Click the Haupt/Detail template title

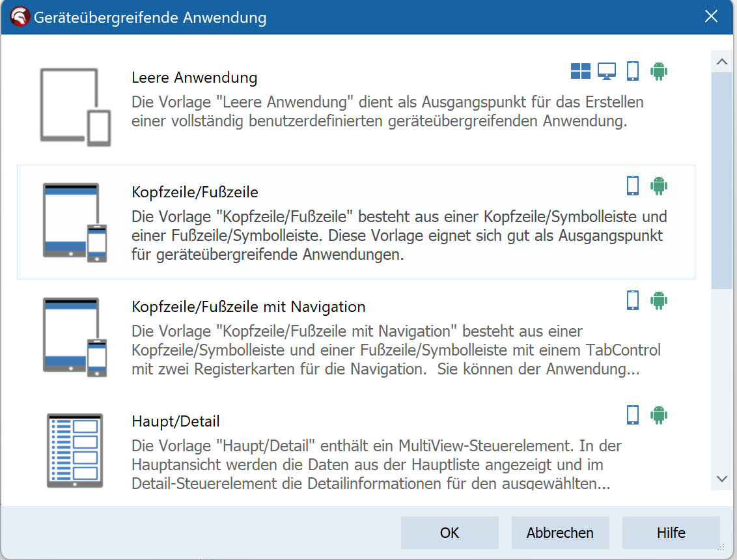click(175, 421)
